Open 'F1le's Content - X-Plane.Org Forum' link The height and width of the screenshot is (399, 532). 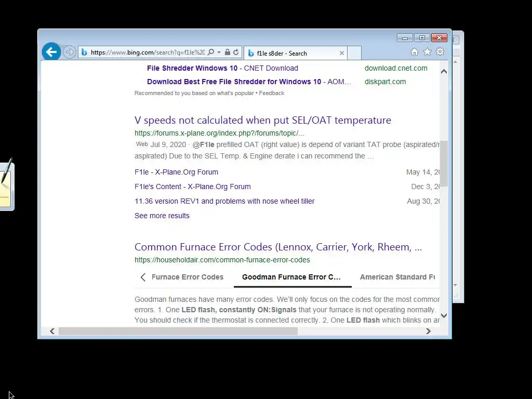pos(192,187)
